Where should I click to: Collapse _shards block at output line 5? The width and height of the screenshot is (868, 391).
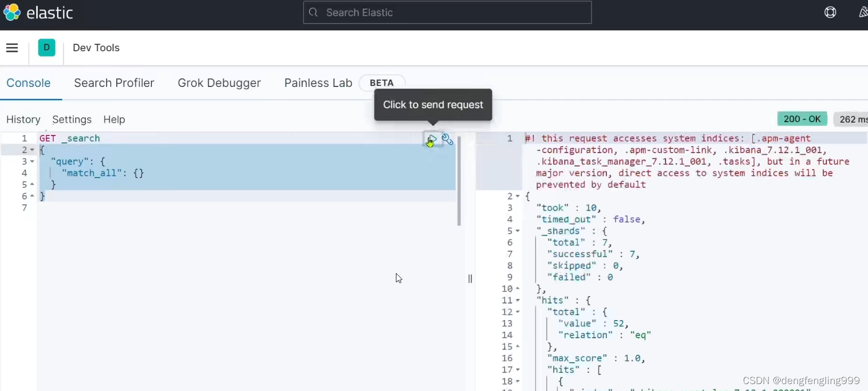pos(517,231)
